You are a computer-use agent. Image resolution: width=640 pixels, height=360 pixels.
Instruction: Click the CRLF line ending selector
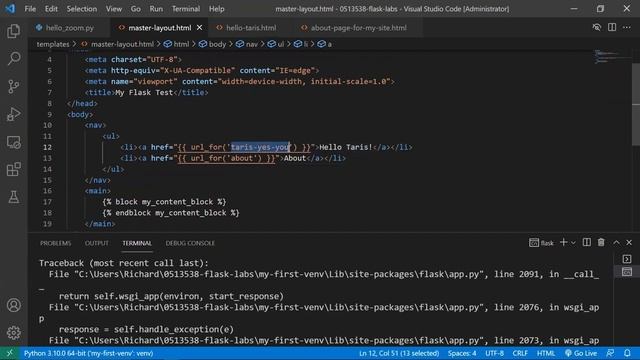pos(520,353)
